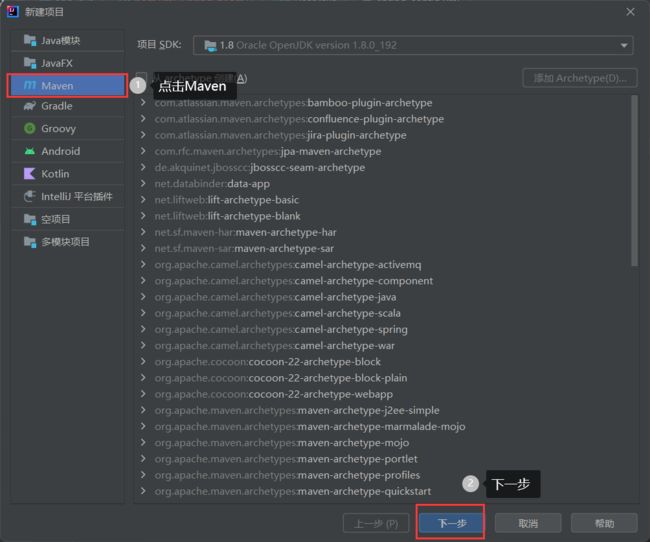Expand camel-archetype-spring node
The width and height of the screenshot is (650, 542).
143,329
